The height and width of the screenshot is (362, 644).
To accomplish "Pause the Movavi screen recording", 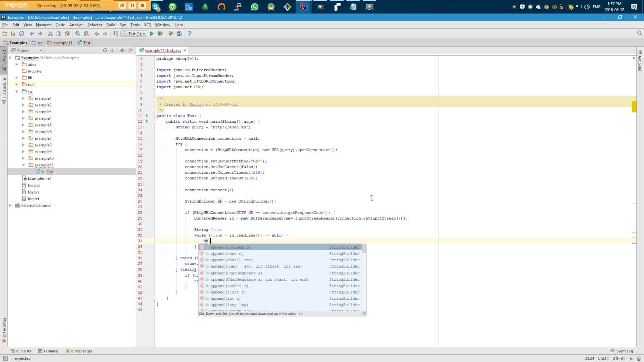I will point(132,6).
